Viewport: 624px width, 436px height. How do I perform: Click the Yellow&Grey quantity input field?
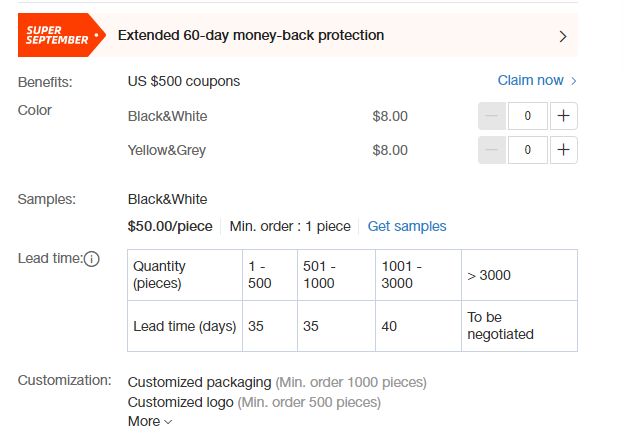[528, 150]
